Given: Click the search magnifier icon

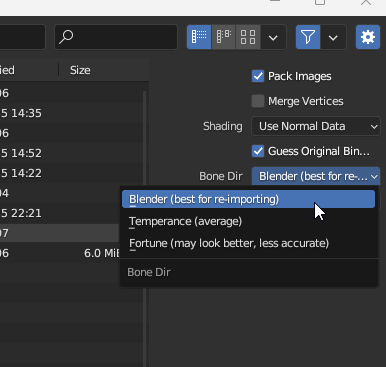Looking at the screenshot, I should [x=66, y=37].
